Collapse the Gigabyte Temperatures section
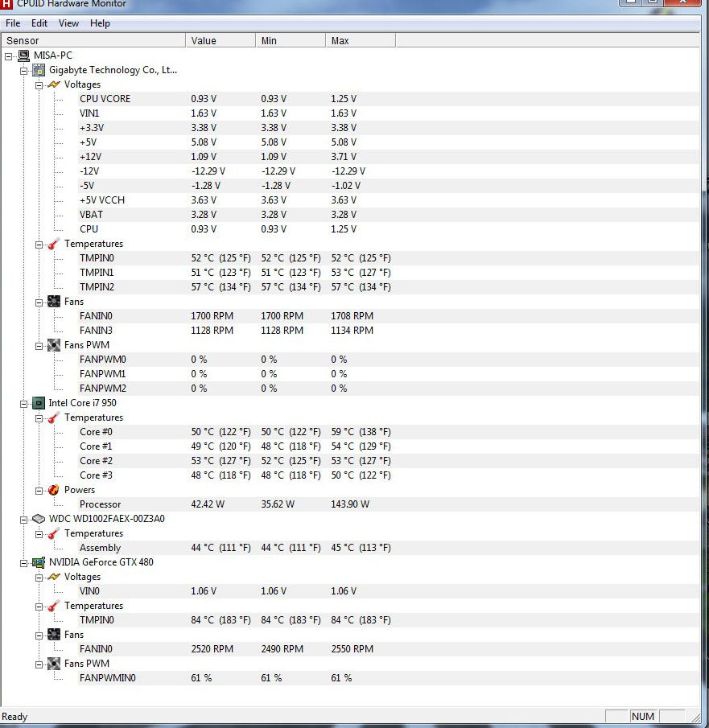The height and width of the screenshot is (728, 709). pos(39,245)
